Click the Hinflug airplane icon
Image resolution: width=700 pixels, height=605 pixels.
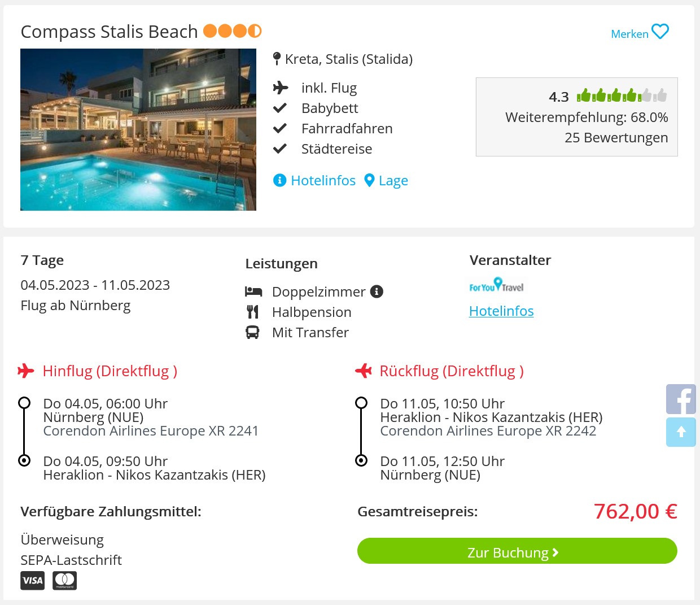tap(26, 371)
